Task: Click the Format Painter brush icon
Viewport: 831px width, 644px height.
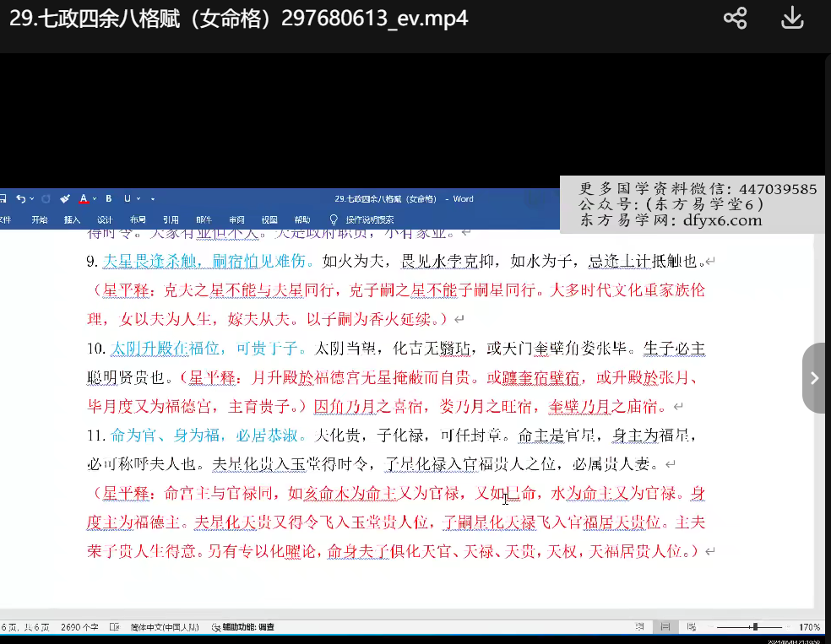Action: click(65, 199)
